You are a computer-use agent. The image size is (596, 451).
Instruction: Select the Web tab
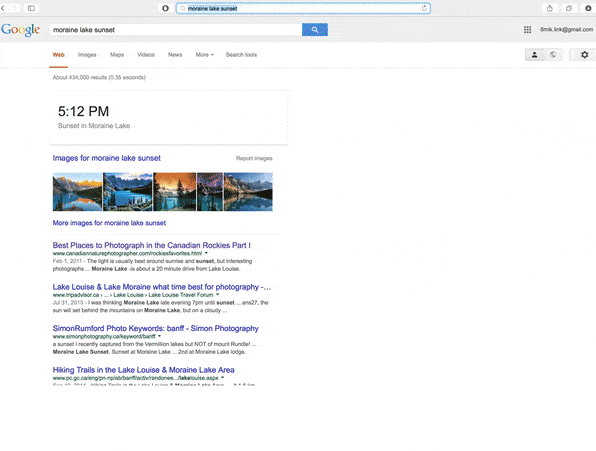[59, 55]
